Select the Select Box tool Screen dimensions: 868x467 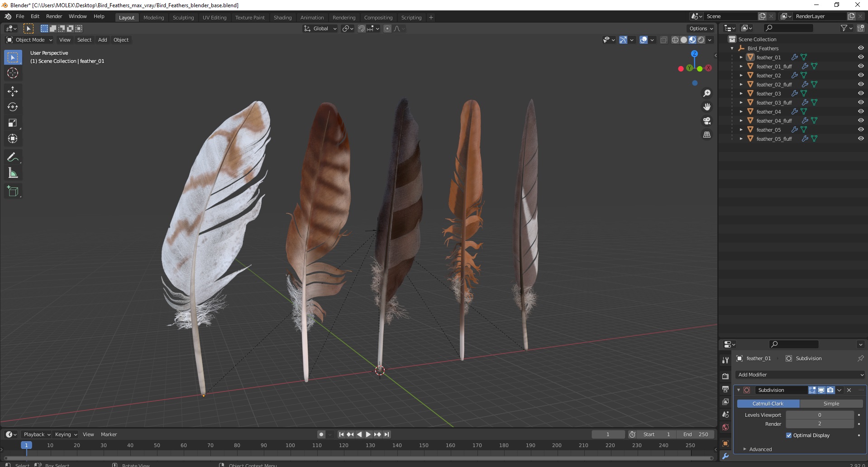coord(13,57)
